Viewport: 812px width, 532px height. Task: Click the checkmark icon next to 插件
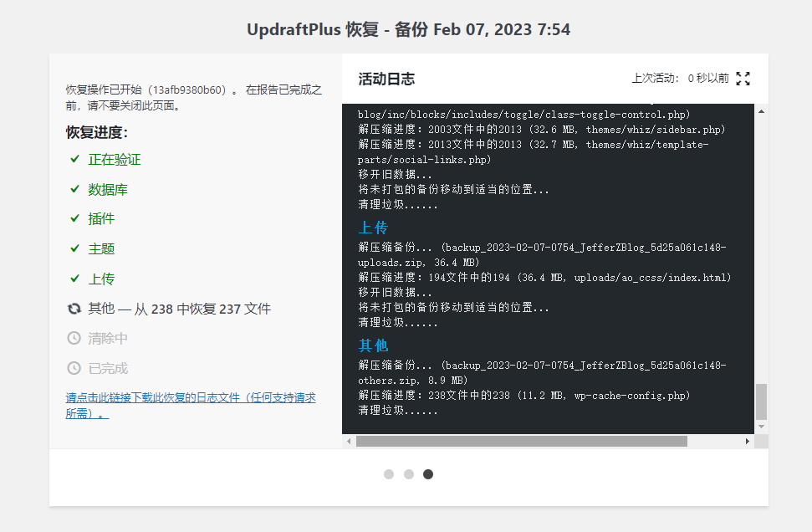(75, 218)
